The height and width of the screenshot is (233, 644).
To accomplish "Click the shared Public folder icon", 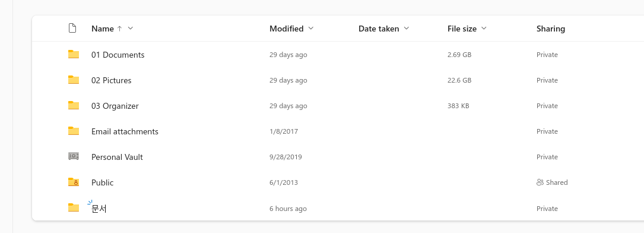I will (x=74, y=182).
